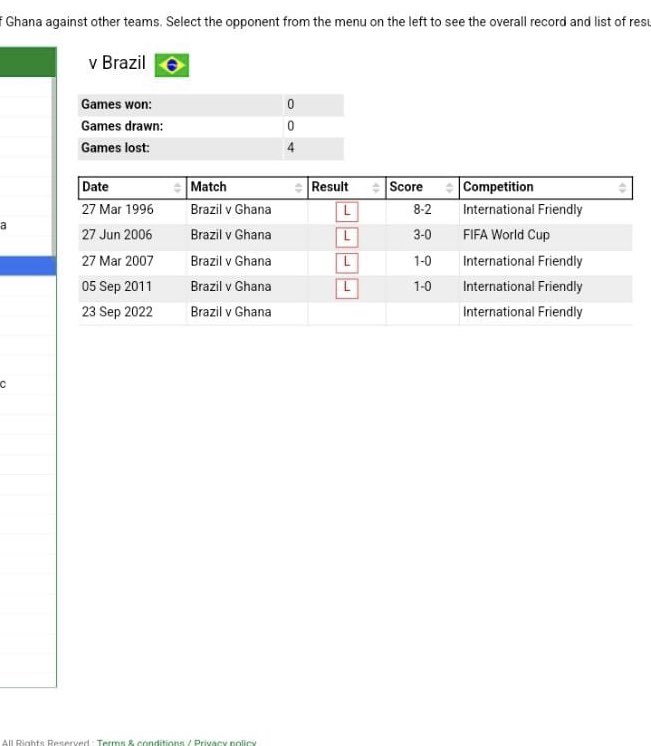Click the Brazil flag icon
The width and height of the screenshot is (651, 746).
[172, 65]
